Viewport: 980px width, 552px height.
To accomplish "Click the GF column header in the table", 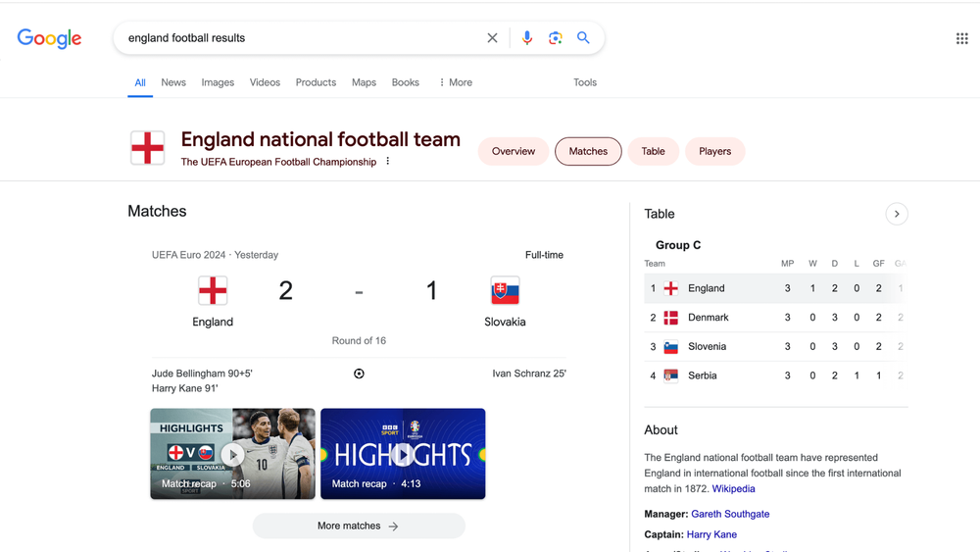I will 879,264.
